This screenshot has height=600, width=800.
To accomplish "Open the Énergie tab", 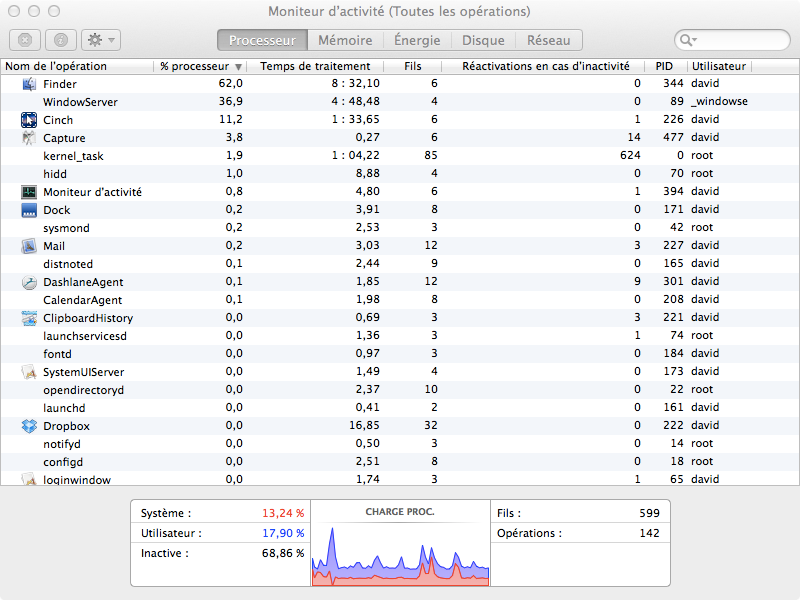I will [417, 40].
